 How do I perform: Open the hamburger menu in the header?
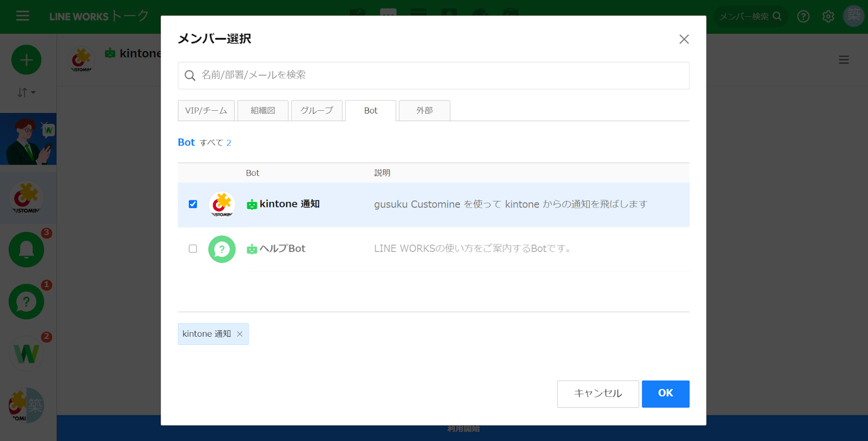[x=23, y=16]
